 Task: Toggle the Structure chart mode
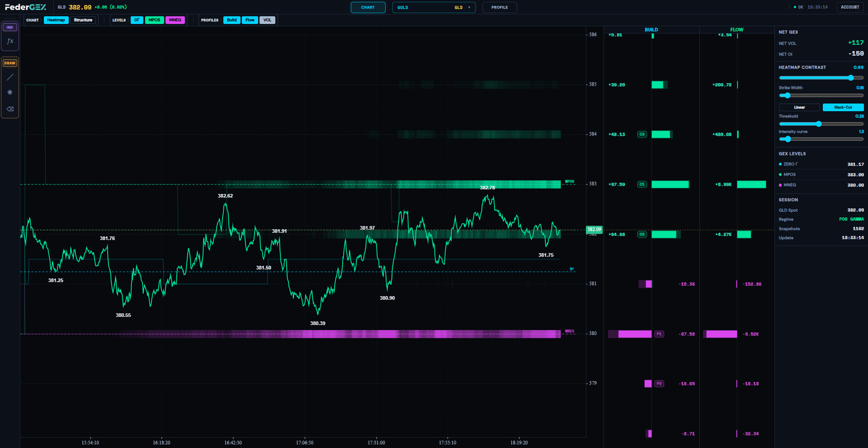pyautogui.click(x=83, y=20)
